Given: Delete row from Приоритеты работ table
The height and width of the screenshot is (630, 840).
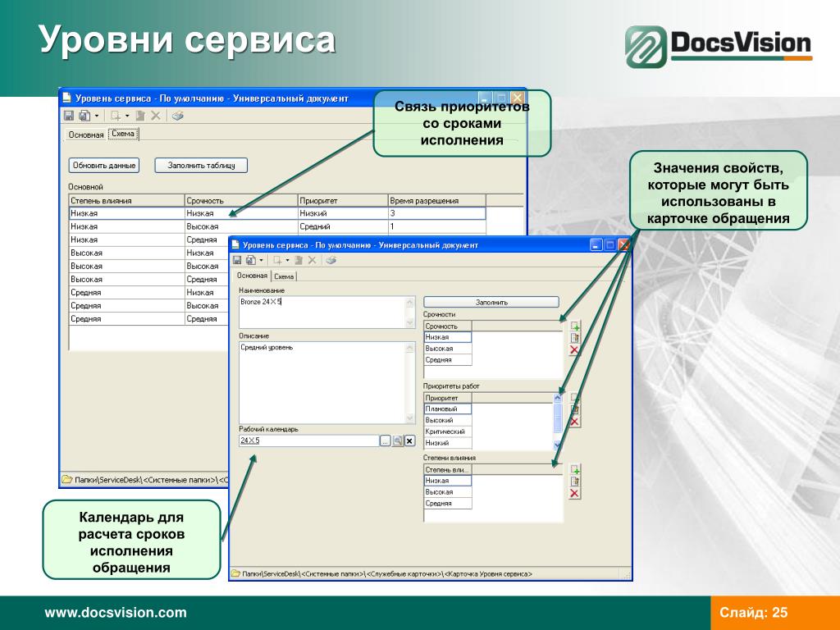Looking at the screenshot, I should pos(574,422).
